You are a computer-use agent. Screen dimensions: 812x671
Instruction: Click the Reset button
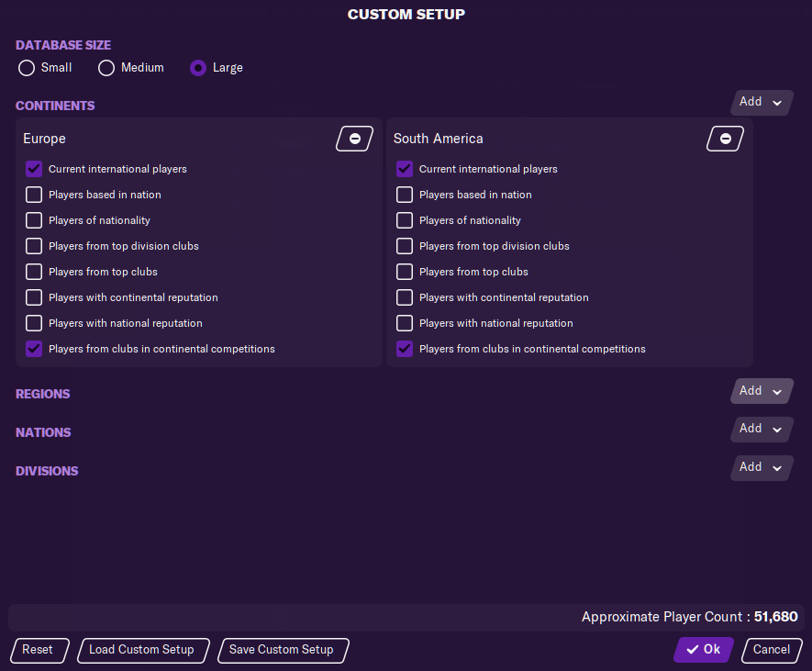point(38,650)
